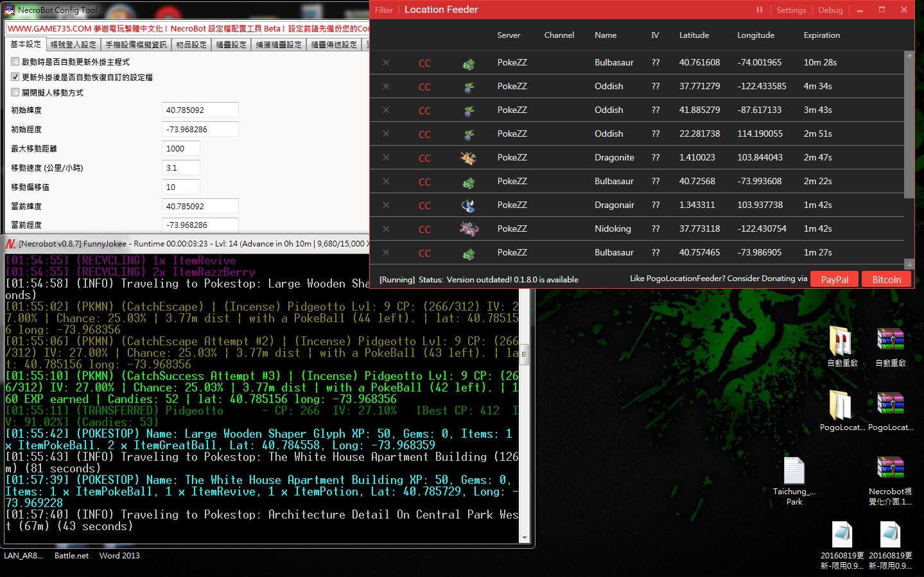Remove the Oddish row expiring in 4m 34s
Viewport: 924px width, 577px height.
tap(386, 86)
